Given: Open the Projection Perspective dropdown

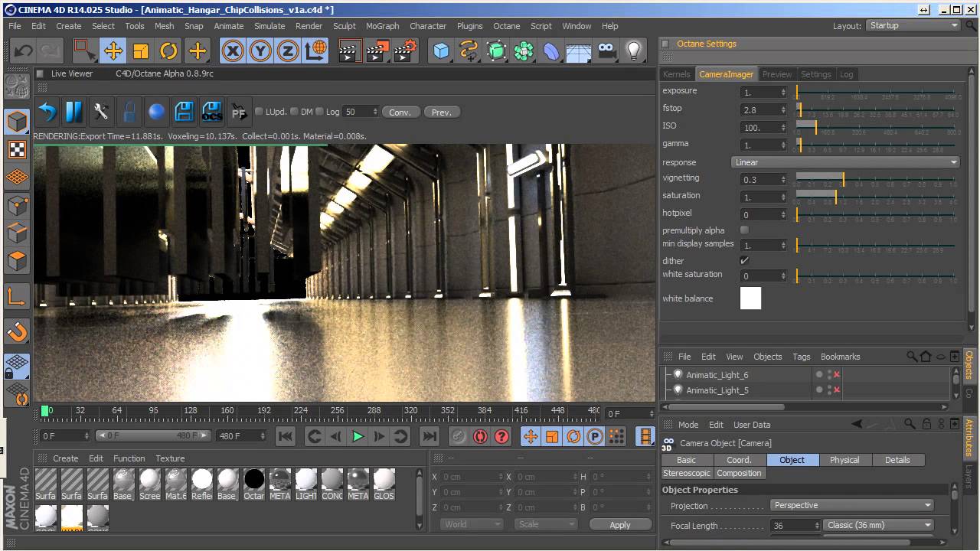Looking at the screenshot, I should tap(852, 505).
